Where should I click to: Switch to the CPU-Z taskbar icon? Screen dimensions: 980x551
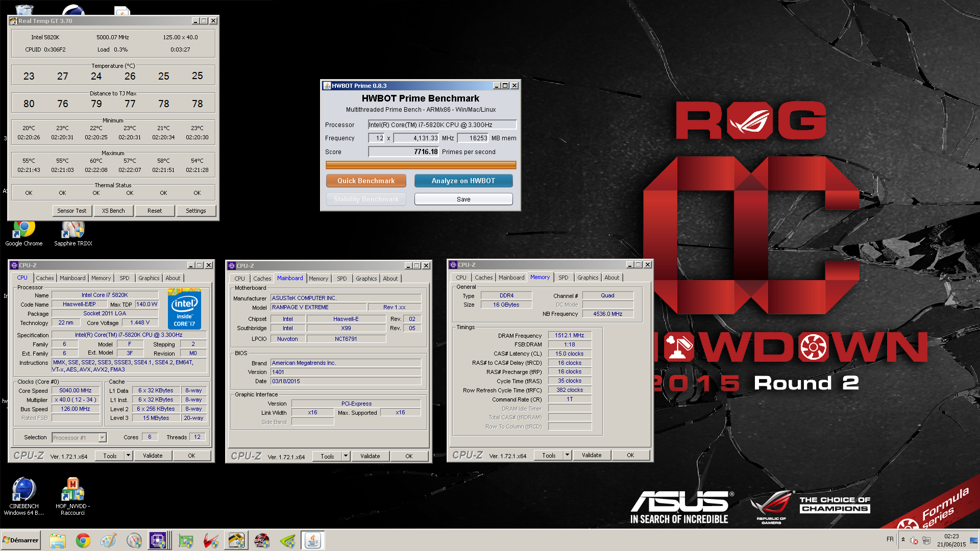pos(158,540)
